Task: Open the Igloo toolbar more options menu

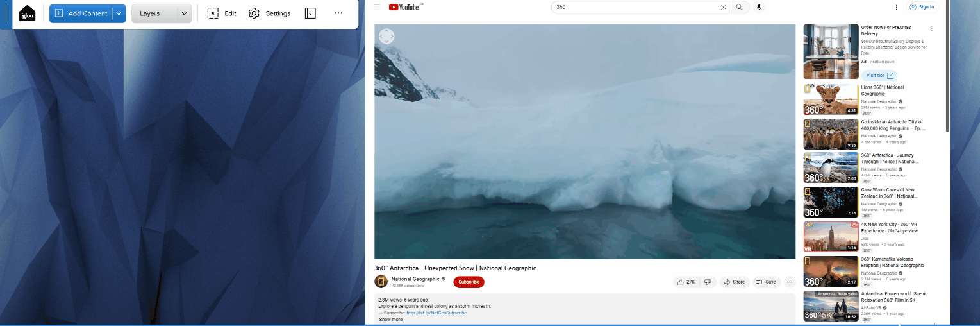Action: click(338, 13)
